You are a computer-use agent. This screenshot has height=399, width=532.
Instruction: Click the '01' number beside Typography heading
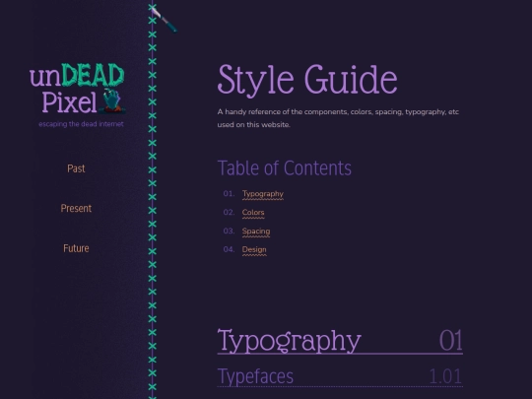pos(451,340)
